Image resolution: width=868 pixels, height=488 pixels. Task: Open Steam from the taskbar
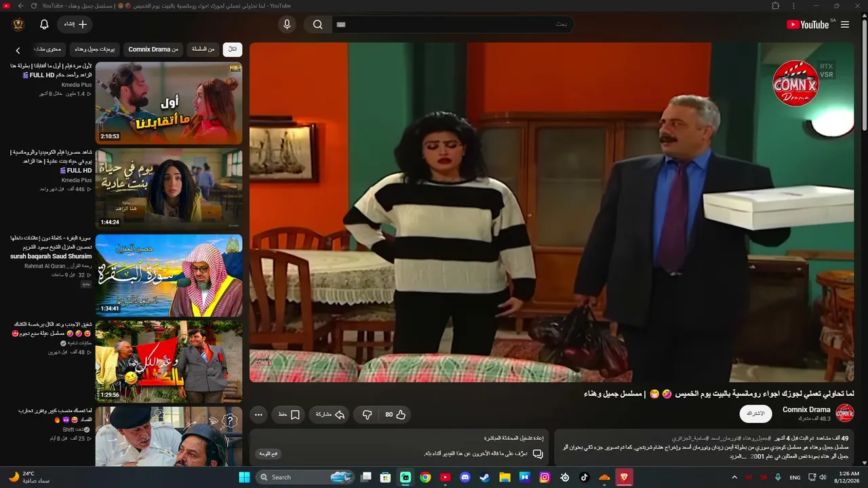tap(485, 477)
